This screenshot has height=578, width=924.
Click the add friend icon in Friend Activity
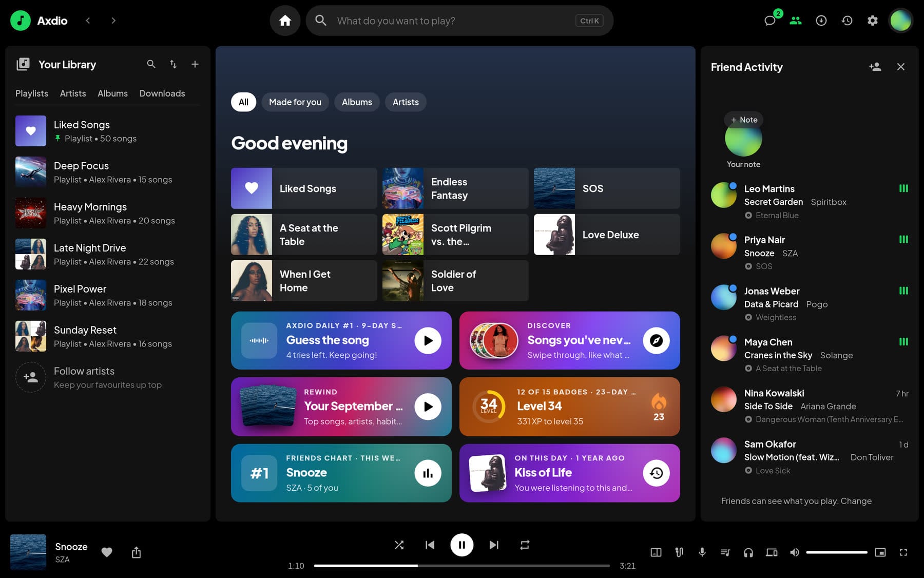[x=875, y=67]
